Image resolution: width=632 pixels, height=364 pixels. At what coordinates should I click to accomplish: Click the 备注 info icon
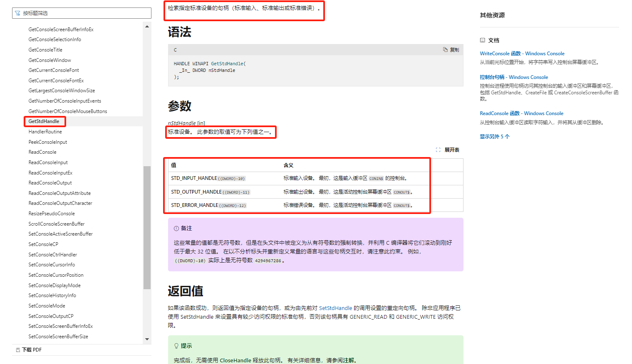pos(176,229)
